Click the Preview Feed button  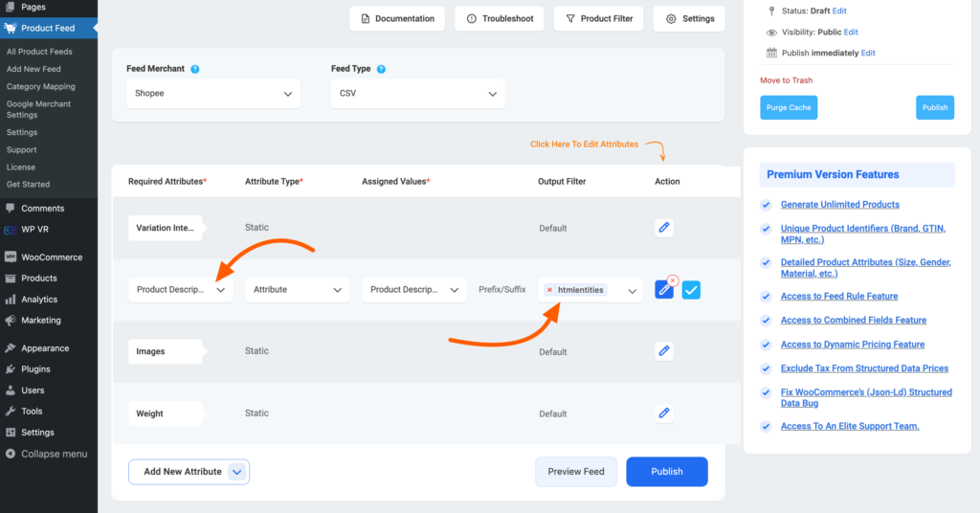[x=576, y=472]
